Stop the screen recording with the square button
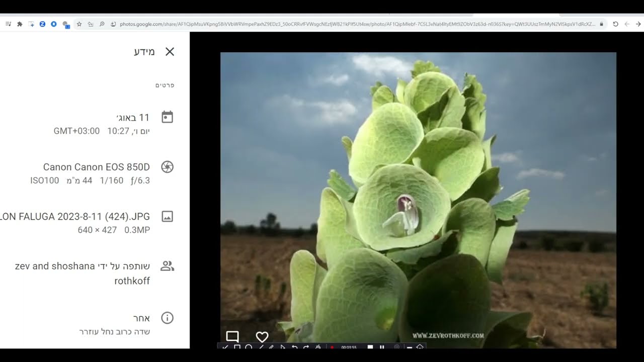Screen dimensions: 644x362 tap(370, 347)
